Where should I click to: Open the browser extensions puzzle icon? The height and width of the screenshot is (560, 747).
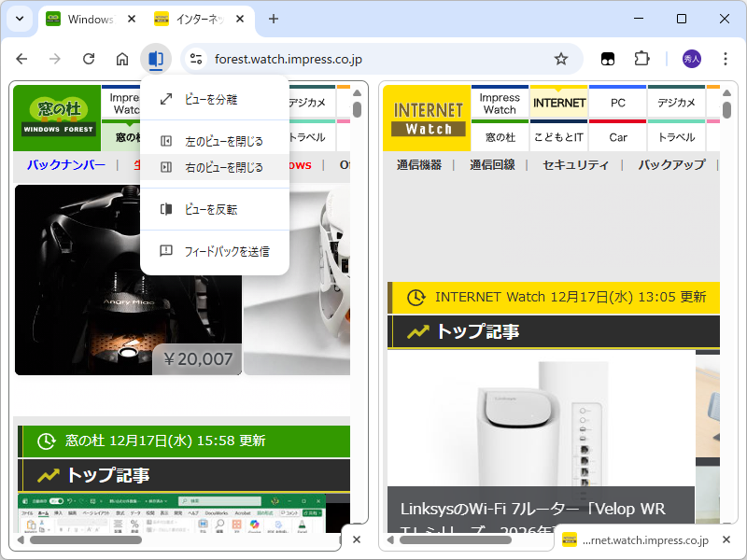[x=641, y=58]
